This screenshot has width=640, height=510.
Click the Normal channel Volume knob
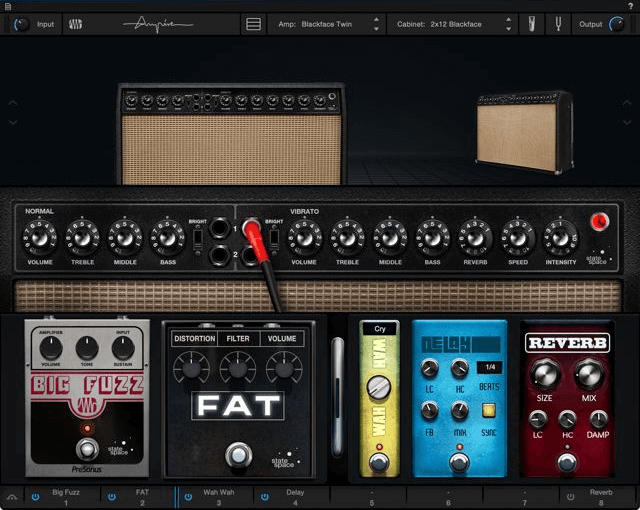[x=40, y=238]
